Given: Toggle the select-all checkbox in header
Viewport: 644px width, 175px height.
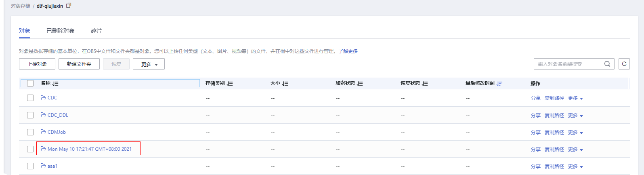Looking at the screenshot, I should pos(30,83).
